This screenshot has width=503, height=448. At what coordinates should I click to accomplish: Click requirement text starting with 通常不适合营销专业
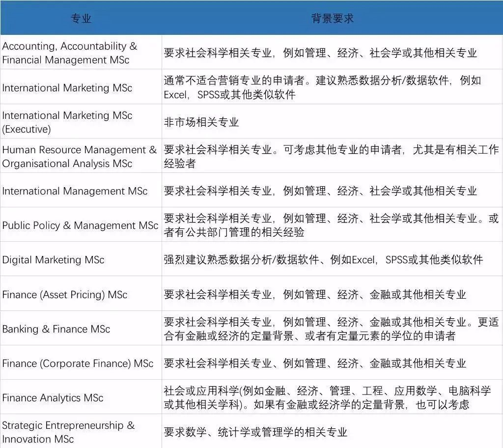[322, 87]
